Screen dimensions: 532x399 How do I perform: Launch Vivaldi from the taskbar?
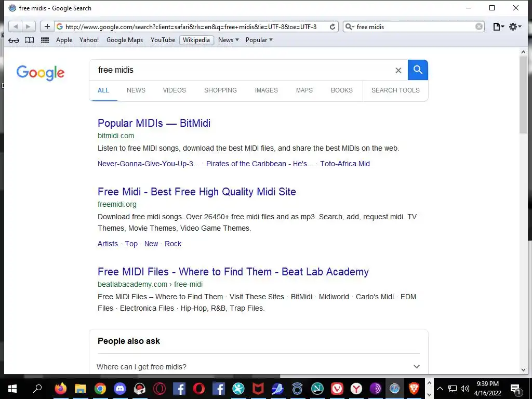337,389
